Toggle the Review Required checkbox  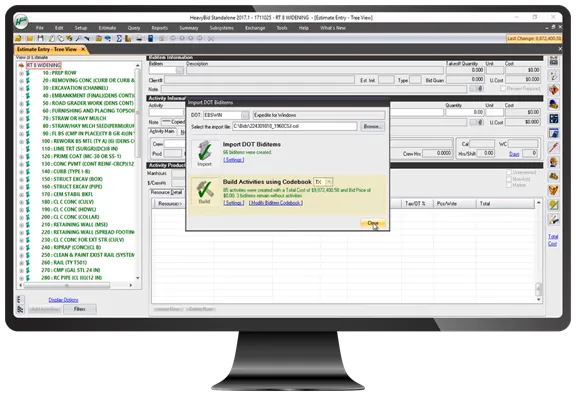coord(503,89)
